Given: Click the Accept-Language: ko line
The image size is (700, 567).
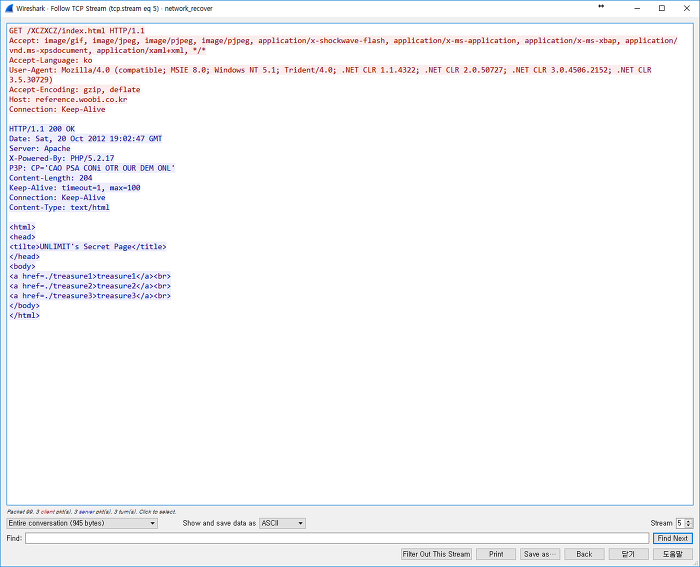Looking at the screenshot, I should click(50, 60).
